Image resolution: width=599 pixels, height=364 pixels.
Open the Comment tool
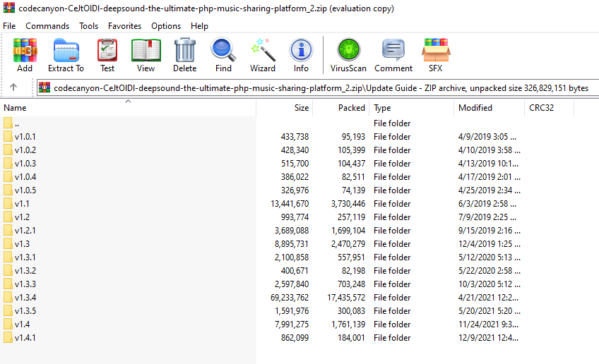[x=393, y=55]
